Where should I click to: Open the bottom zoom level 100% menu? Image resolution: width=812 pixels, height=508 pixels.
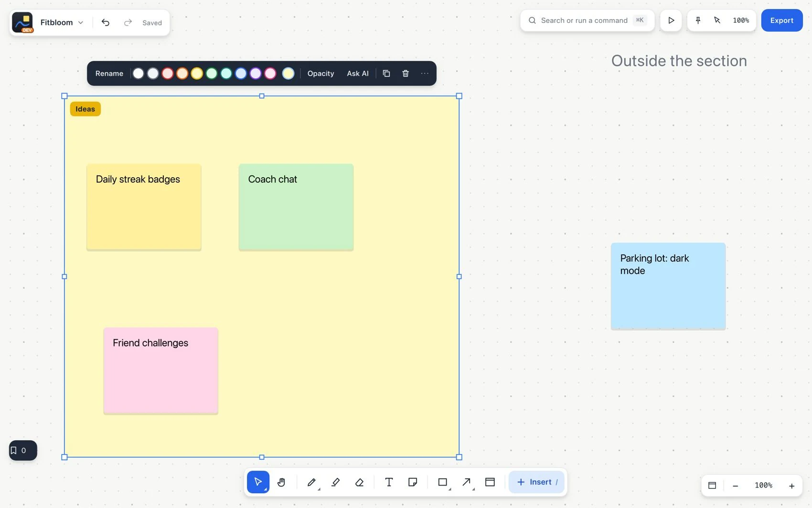(x=763, y=485)
